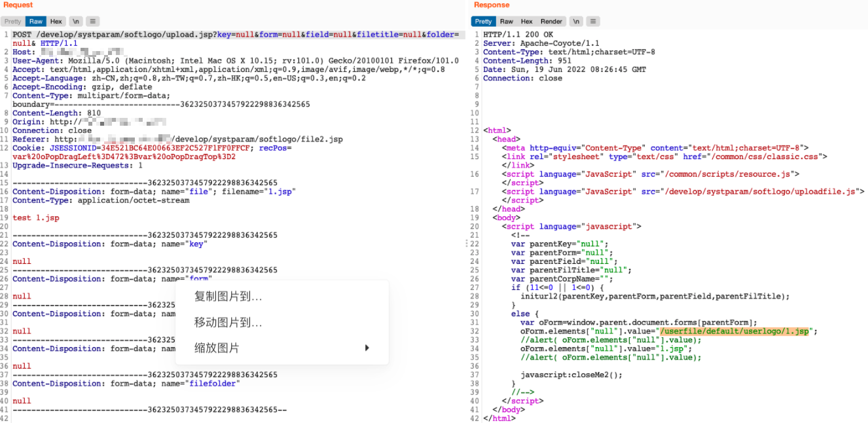Click the classic.css stylesheet link line
Image resolution: width=868 pixels, height=423 pixels.
pos(664,156)
